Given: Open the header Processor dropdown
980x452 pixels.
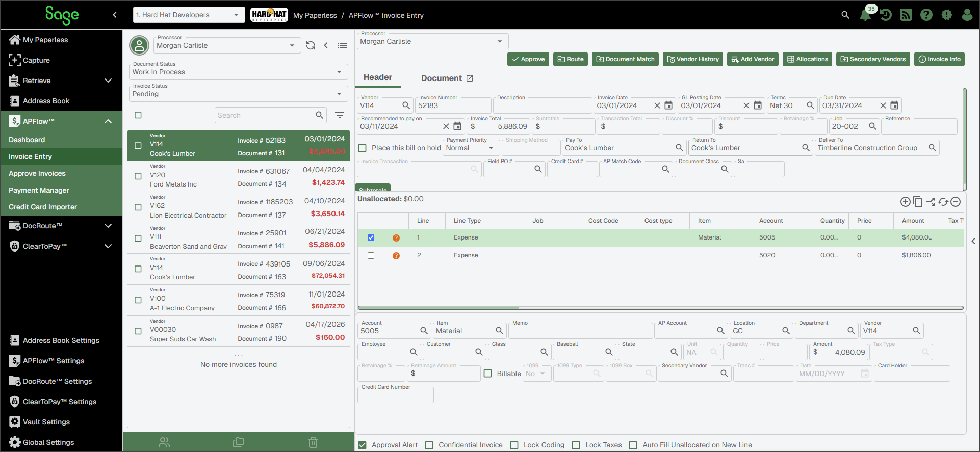Looking at the screenshot, I should (x=432, y=41).
